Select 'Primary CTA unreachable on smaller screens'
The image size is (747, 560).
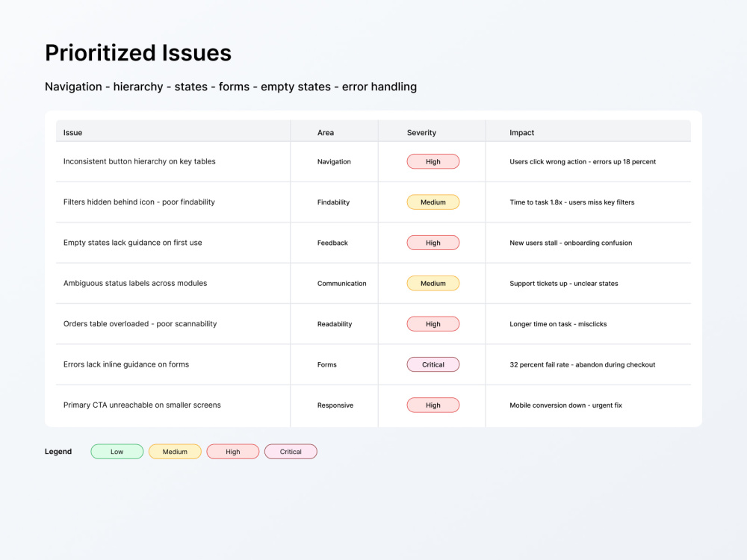[x=142, y=405]
